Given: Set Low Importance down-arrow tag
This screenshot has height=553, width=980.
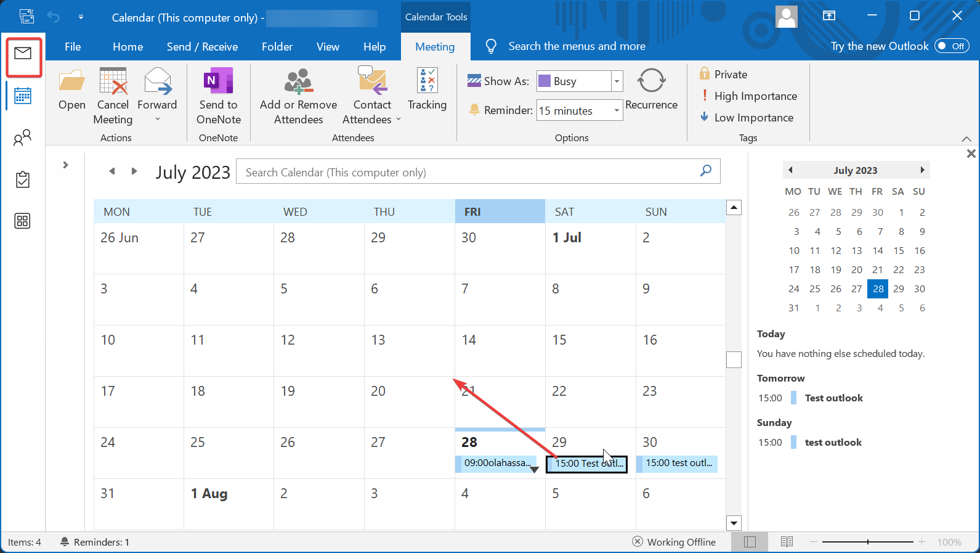Looking at the screenshot, I should click(x=705, y=117).
